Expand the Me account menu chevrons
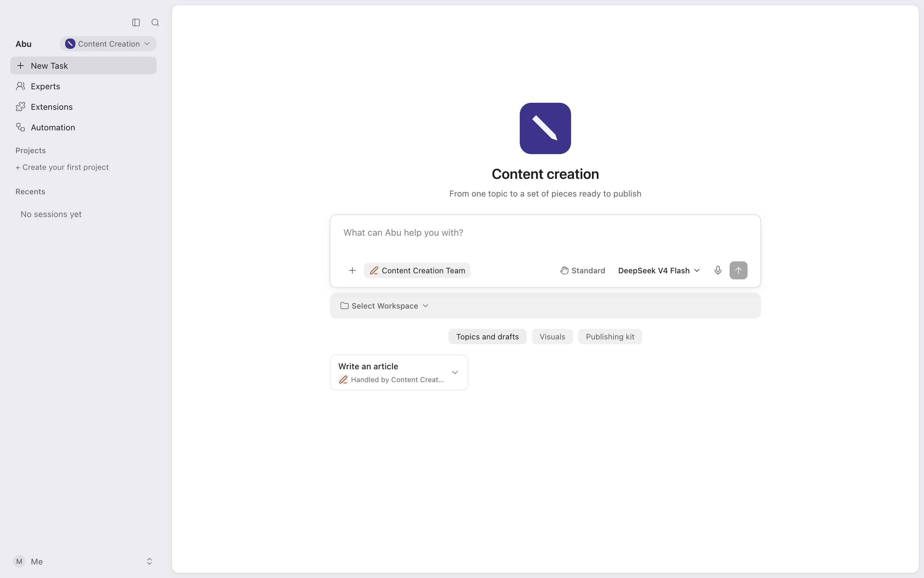Viewport: 924px width, 578px height. (x=149, y=561)
